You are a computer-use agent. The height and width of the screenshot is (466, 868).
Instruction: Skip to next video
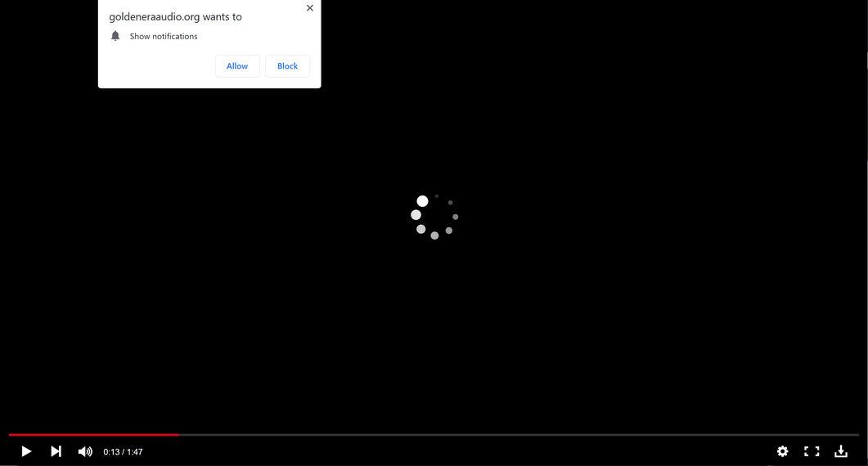(x=56, y=451)
